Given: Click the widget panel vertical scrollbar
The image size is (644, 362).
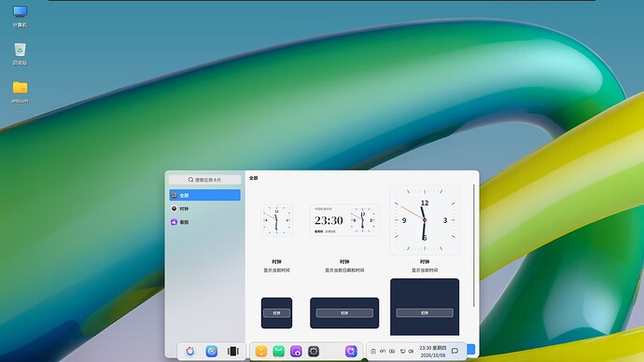Looking at the screenshot, I should click(473, 245).
